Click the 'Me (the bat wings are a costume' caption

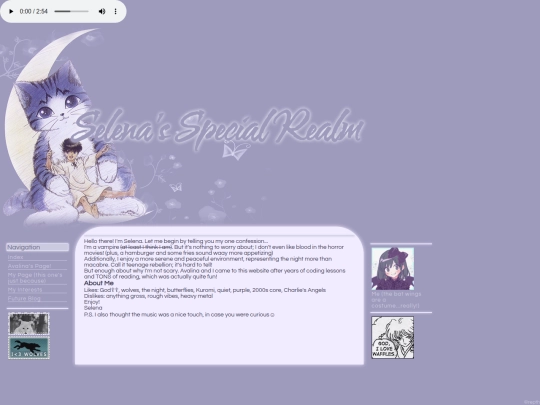point(396,300)
